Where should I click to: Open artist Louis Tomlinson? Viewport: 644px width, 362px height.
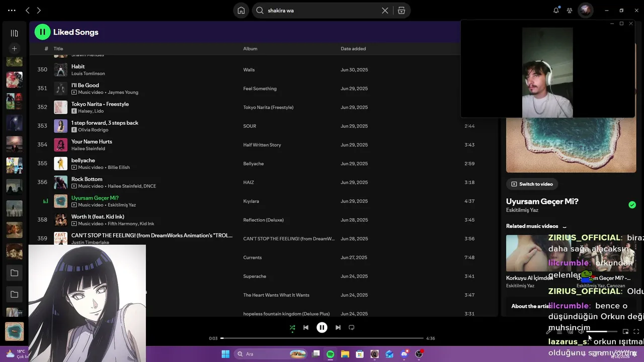(x=88, y=73)
